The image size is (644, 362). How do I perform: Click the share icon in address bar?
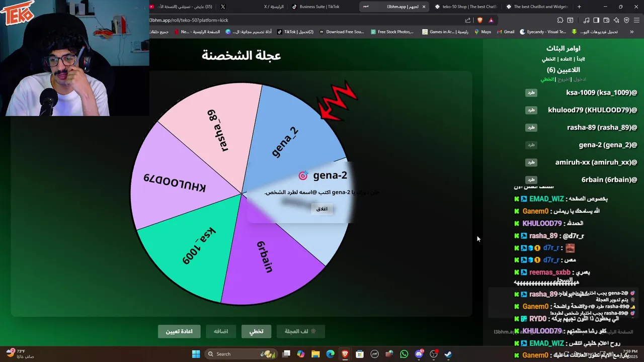coord(468,20)
